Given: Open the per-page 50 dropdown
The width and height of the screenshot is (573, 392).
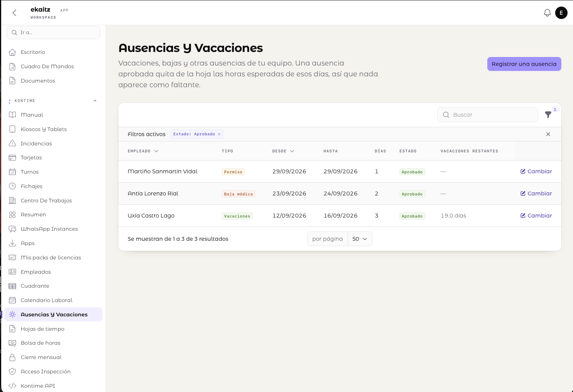Looking at the screenshot, I should [360, 239].
